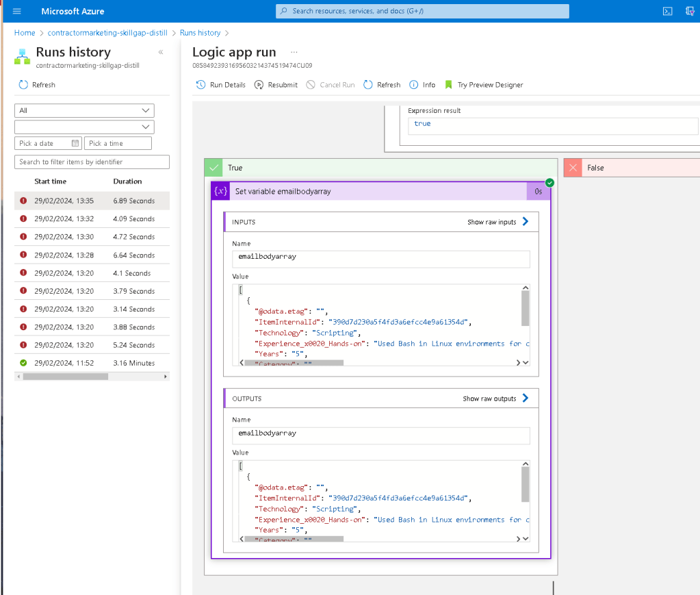Click the right arrow of the runs list scrollbar
This screenshot has width=700, height=595.
[166, 377]
